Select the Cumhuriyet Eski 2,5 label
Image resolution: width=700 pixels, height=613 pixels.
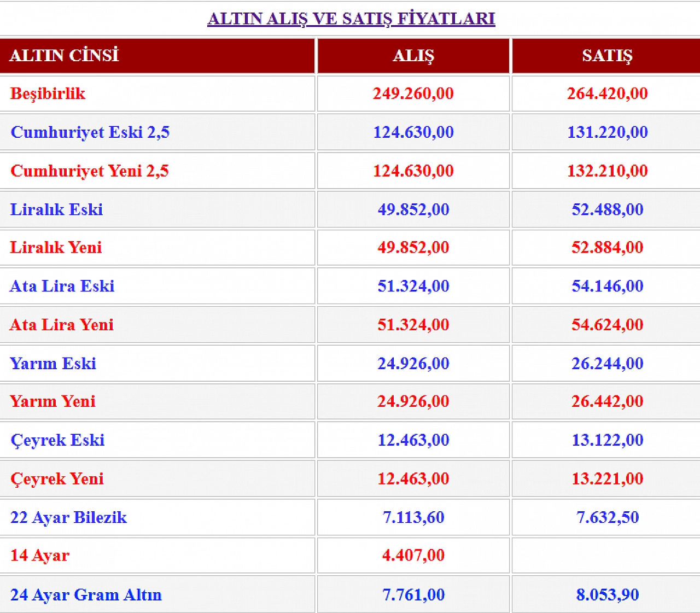pos(90,132)
